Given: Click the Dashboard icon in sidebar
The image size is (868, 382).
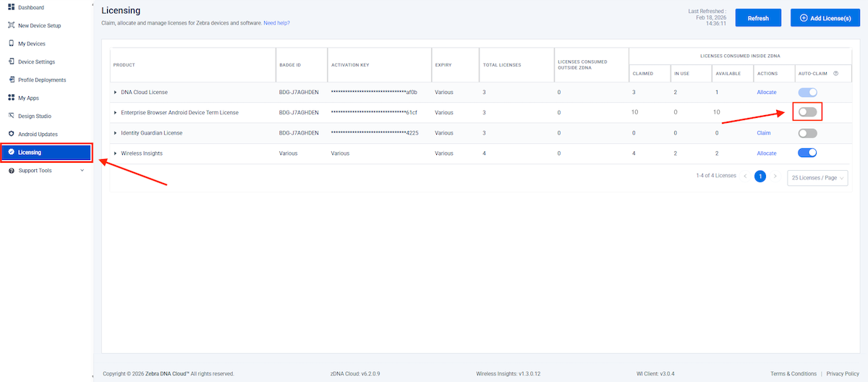Looking at the screenshot, I should click(x=12, y=7).
